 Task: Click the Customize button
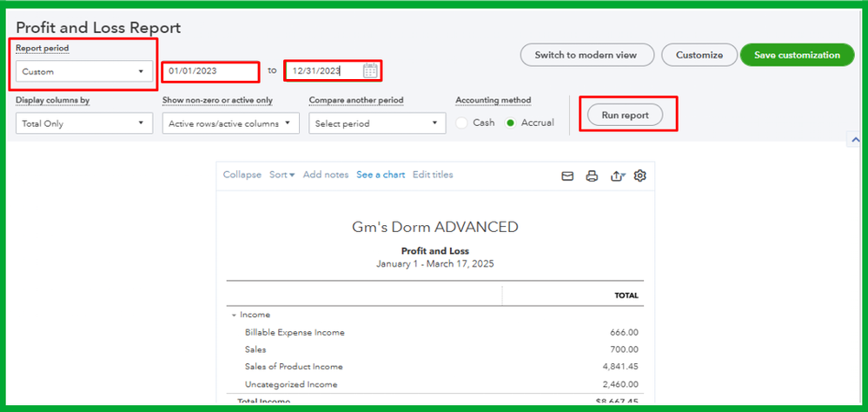699,55
